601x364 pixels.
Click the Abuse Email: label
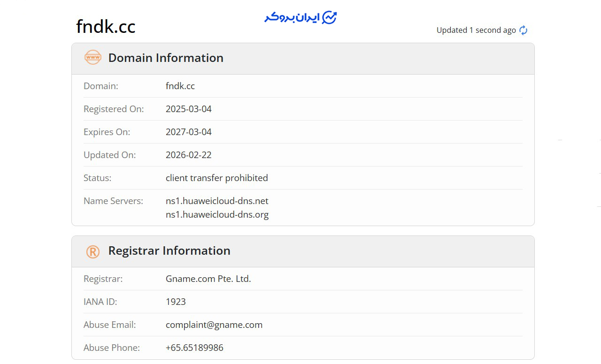click(109, 325)
